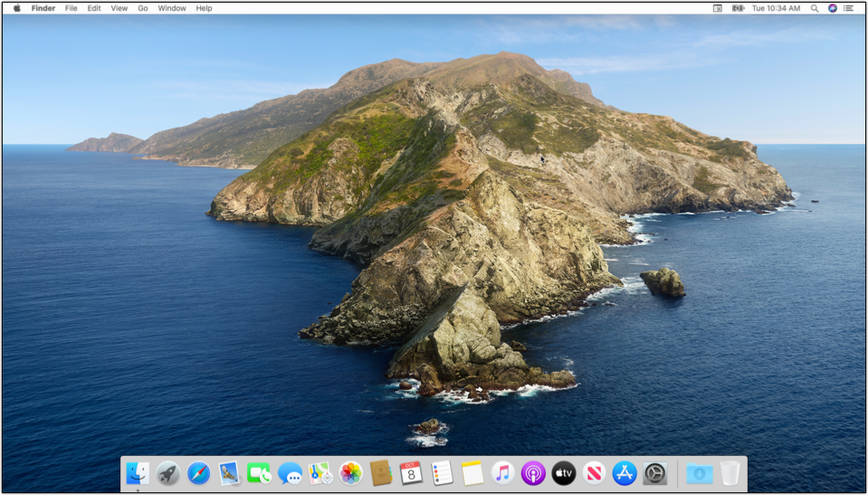The image size is (868, 495).
Task: Launch App Store from the Dock
Action: (625, 473)
